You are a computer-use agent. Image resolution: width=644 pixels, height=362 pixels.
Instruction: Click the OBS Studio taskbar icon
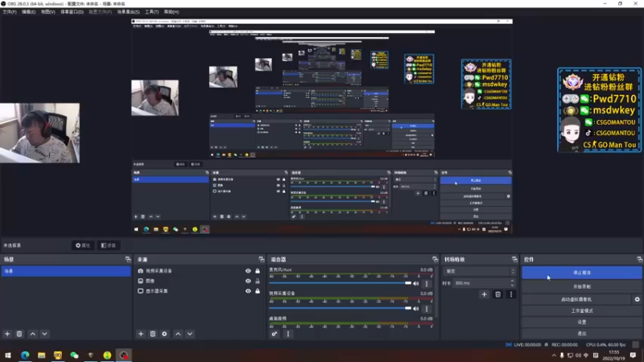pos(124,355)
